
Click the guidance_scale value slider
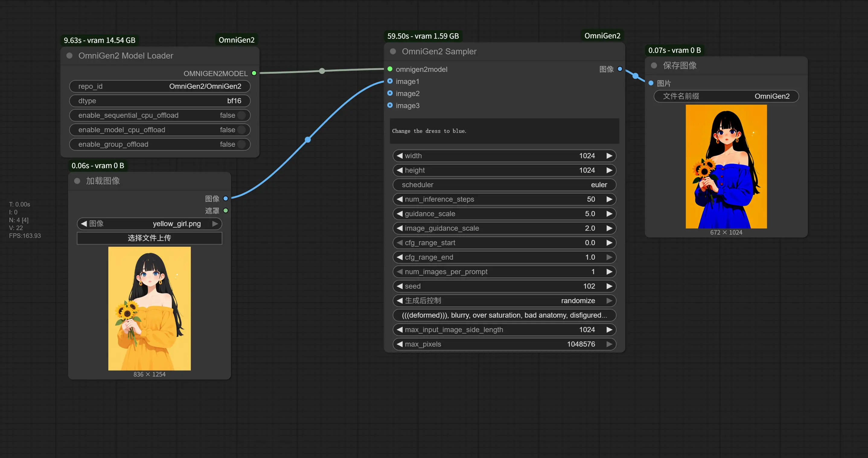click(504, 214)
